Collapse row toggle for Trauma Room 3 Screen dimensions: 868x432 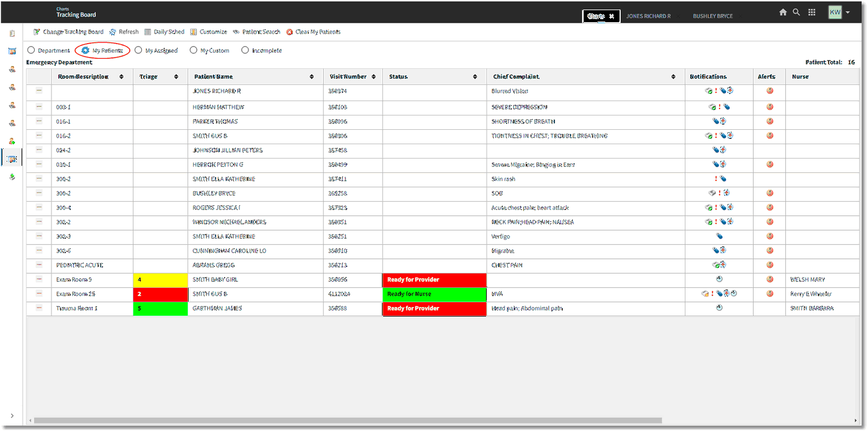[39, 308]
